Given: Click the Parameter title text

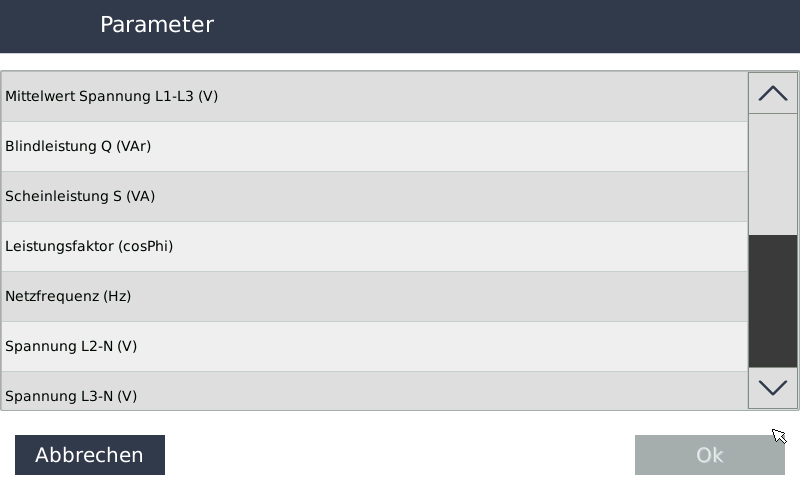Looking at the screenshot, I should (x=157, y=25).
